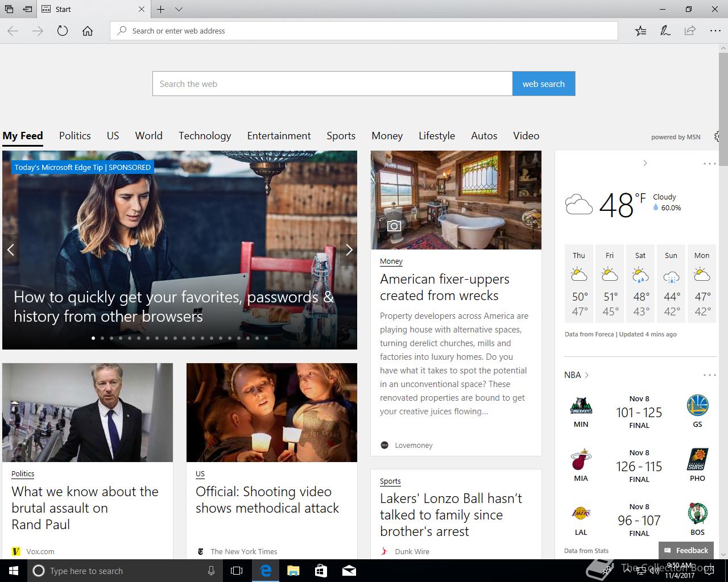The width and height of the screenshot is (728, 582).
Task: Open the Entertainment tab
Action: click(279, 136)
